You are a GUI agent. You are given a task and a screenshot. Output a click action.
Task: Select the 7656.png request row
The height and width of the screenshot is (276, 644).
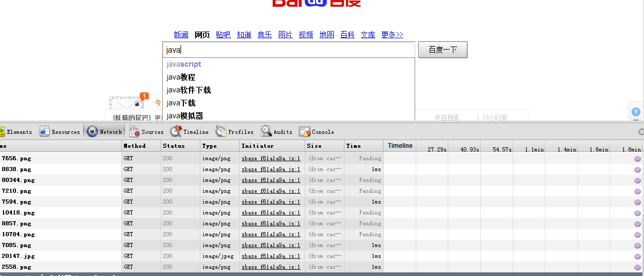322,159
